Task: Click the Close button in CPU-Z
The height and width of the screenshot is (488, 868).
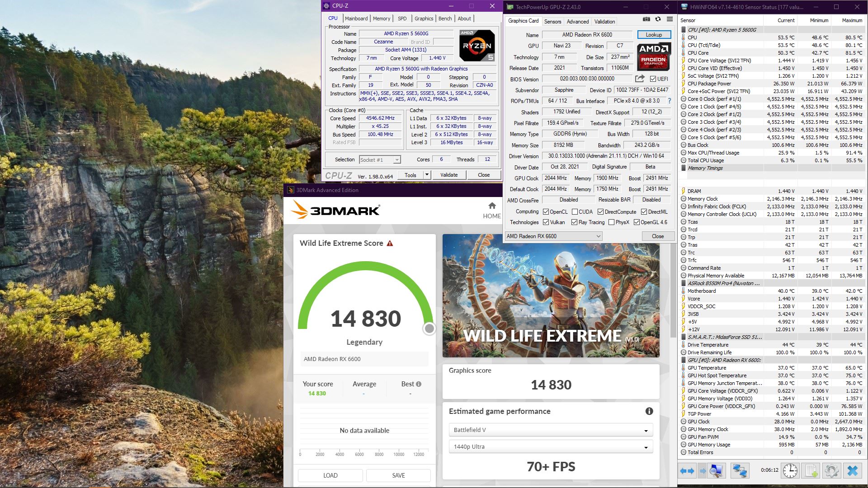Action: click(484, 175)
